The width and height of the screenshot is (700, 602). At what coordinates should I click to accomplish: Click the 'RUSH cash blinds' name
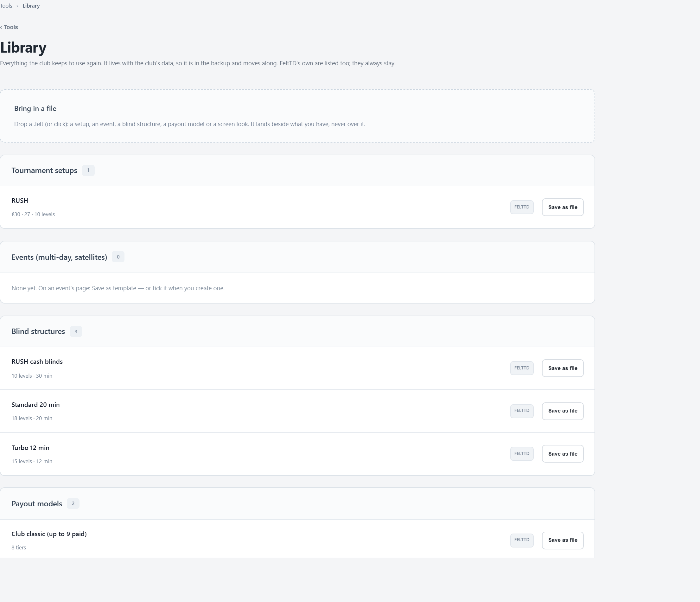[x=37, y=362]
